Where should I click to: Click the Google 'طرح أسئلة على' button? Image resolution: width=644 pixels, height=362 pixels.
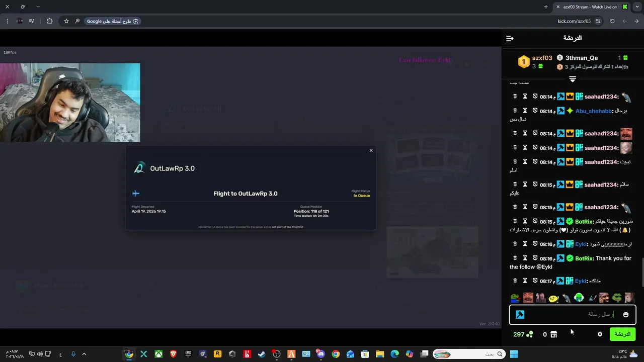[113, 21]
